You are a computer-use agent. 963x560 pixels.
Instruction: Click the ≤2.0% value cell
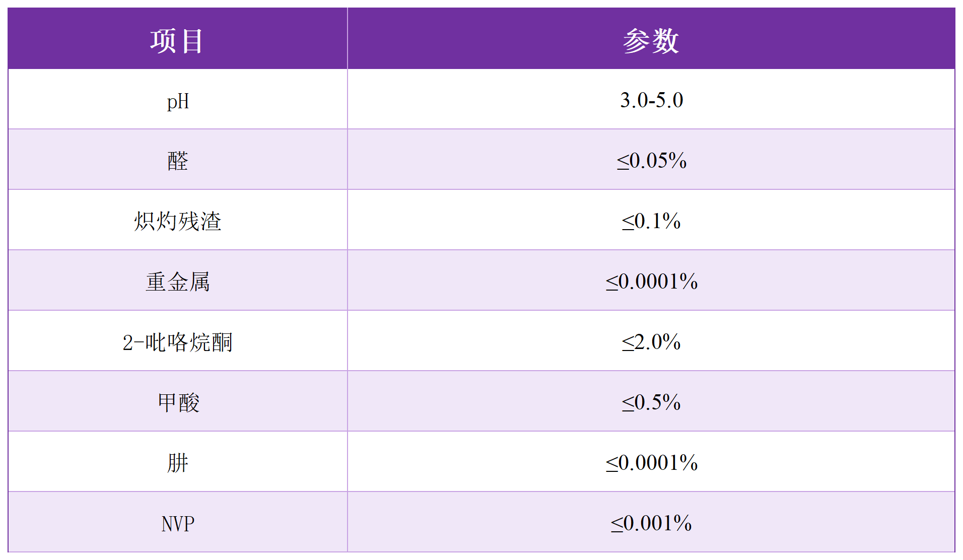(x=651, y=342)
